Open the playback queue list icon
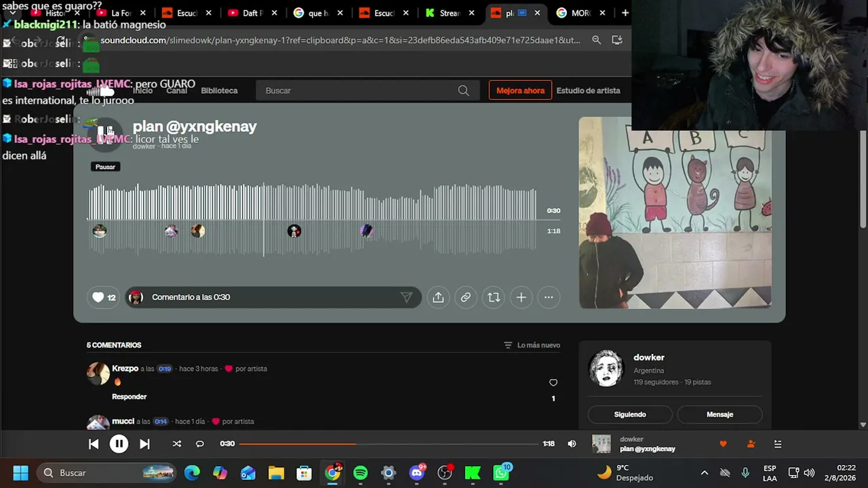 point(778,444)
